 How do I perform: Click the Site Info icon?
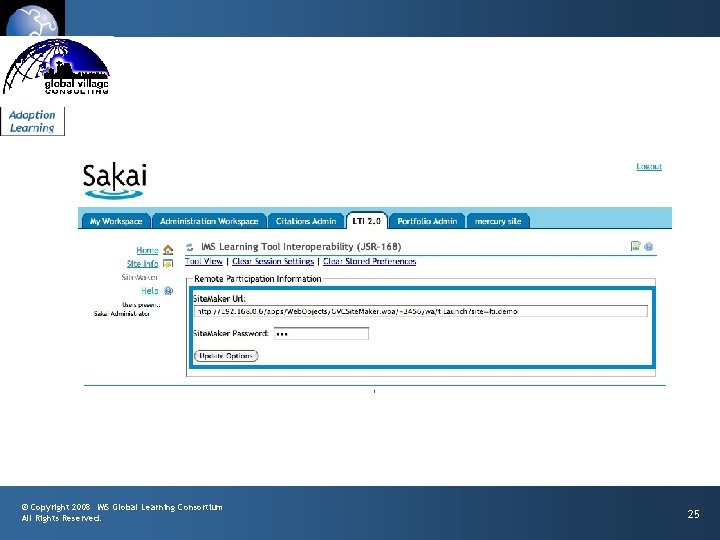point(168,264)
